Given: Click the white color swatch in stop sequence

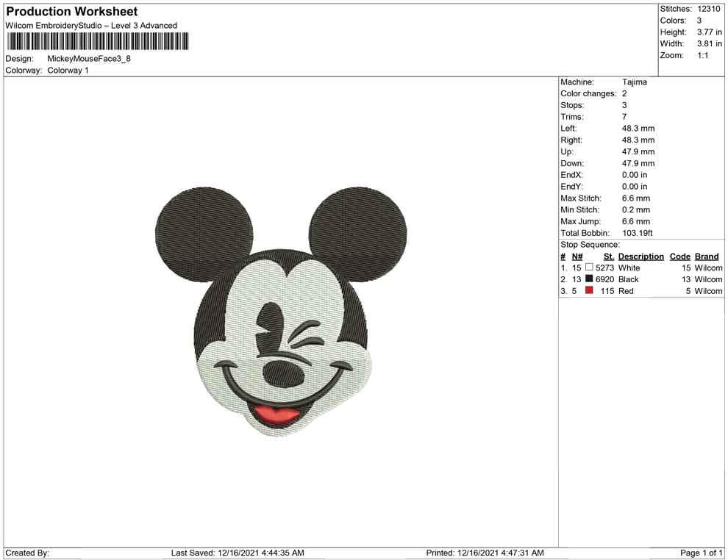Looking at the screenshot, I should 589,268.
